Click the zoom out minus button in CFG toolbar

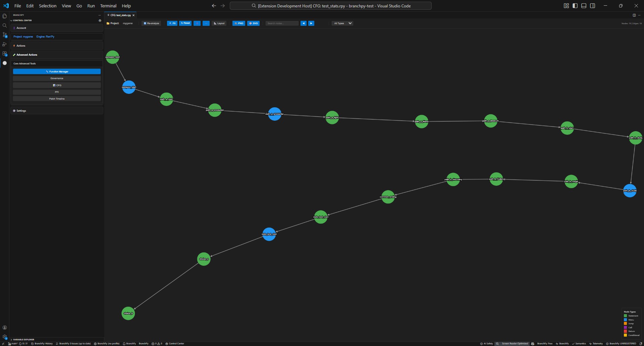click(x=206, y=23)
